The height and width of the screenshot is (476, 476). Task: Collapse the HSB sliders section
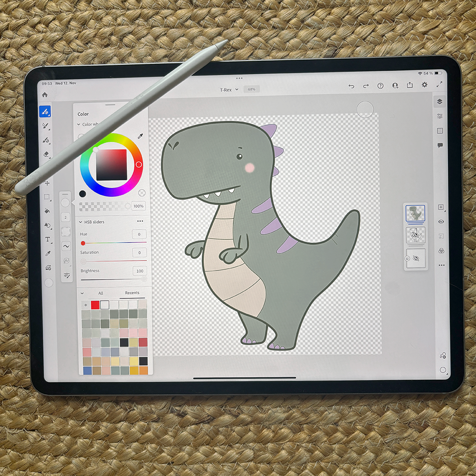click(x=80, y=222)
